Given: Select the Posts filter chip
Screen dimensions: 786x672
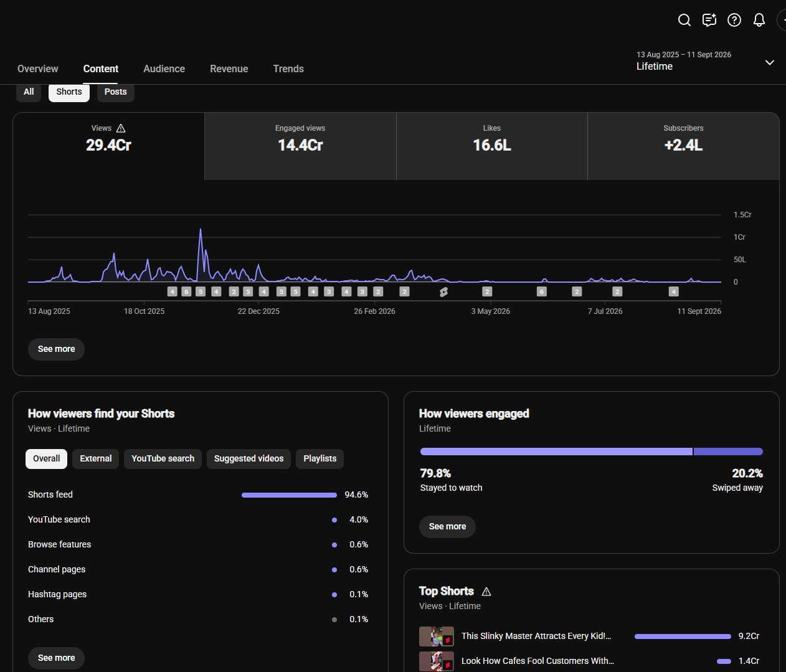Looking at the screenshot, I should pos(116,92).
